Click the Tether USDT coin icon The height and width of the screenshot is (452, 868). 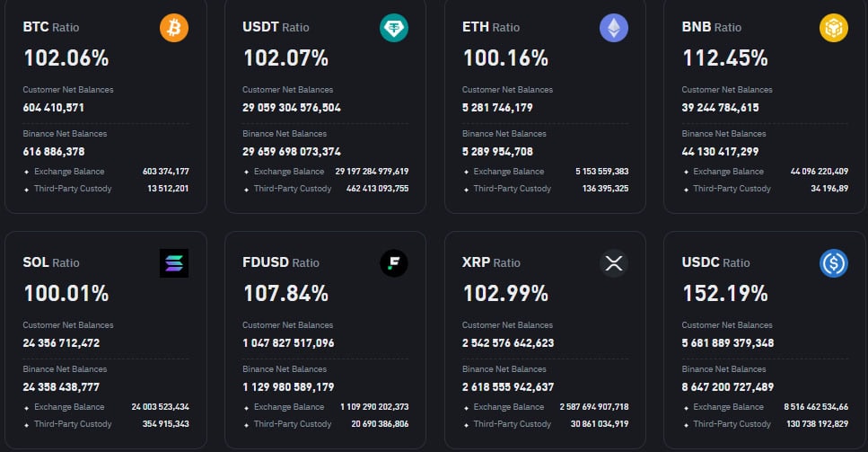click(393, 28)
